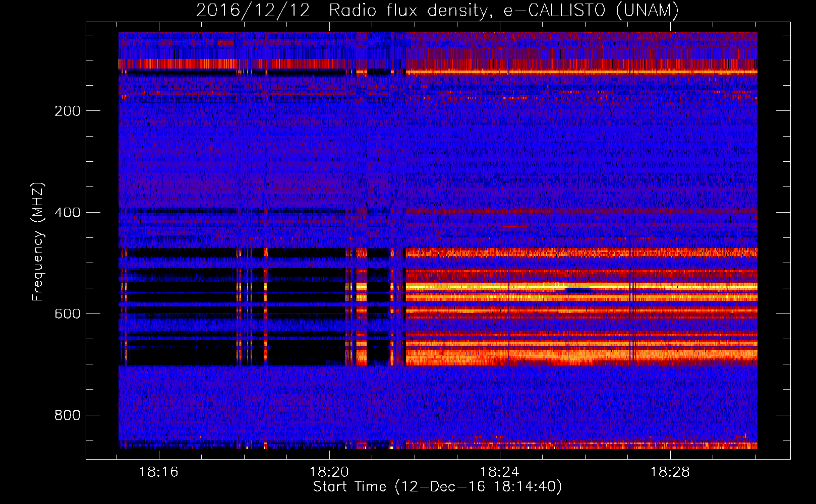Click the 600 frequency tick label

point(68,313)
